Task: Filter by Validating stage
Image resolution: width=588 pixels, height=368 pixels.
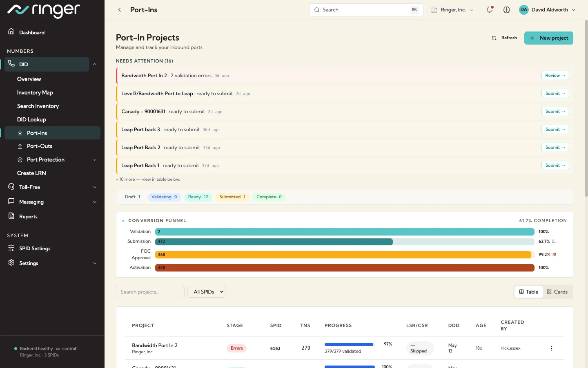Action: [x=164, y=197]
